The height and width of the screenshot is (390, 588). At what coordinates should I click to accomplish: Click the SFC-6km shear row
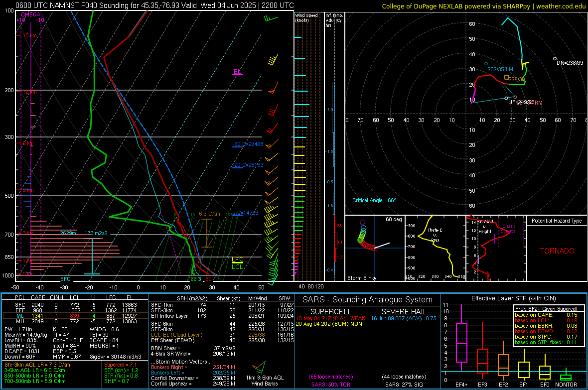[x=222, y=324]
